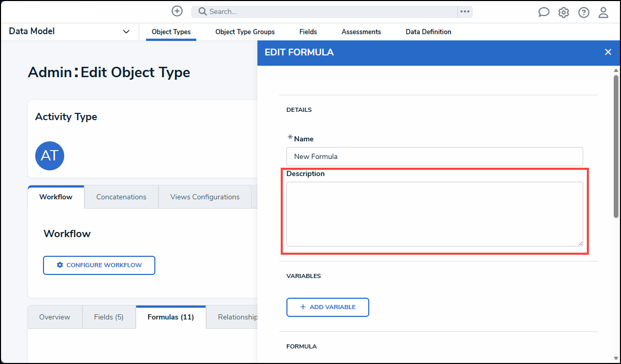Image resolution: width=621 pixels, height=364 pixels.
Task: Click the Add Variable button
Action: click(x=327, y=307)
